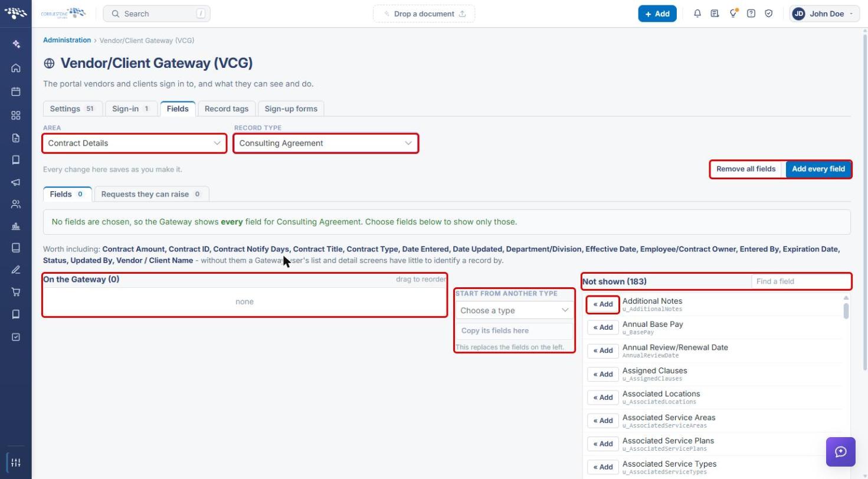Expand the Record Type dropdown

point(326,143)
